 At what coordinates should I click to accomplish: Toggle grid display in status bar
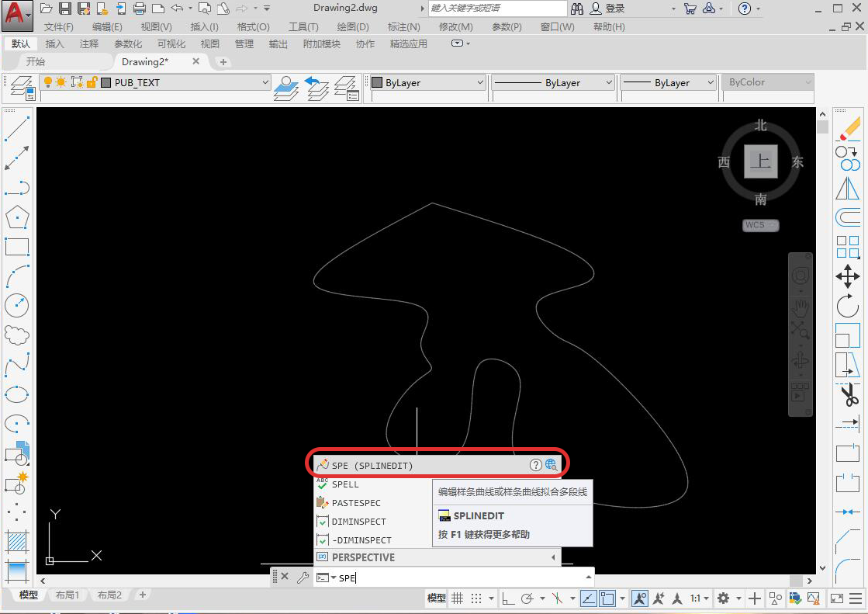coord(457,598)
